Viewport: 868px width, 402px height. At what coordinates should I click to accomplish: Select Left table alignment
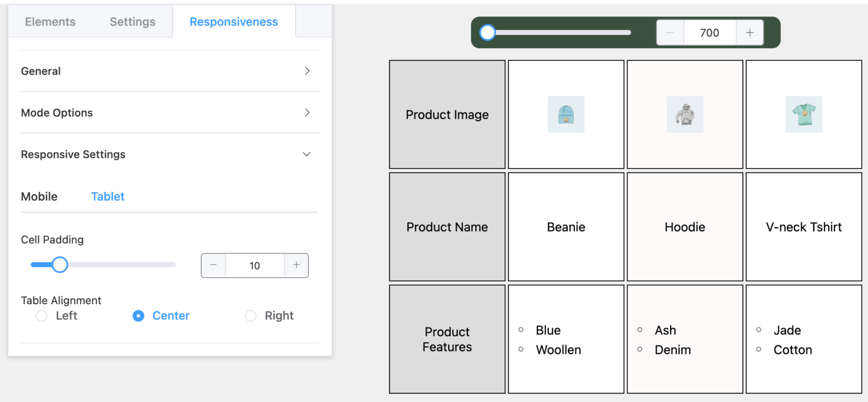[x=42, y=316]
